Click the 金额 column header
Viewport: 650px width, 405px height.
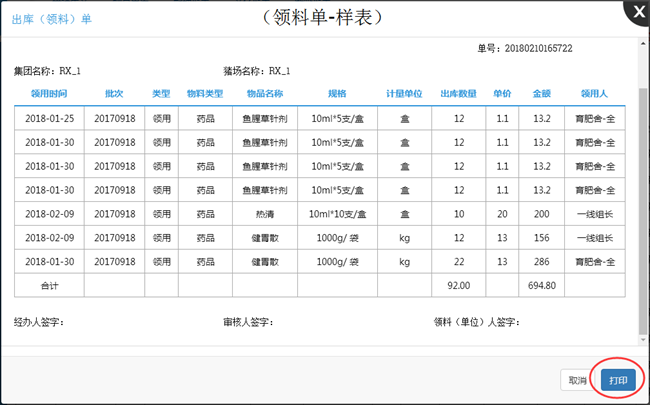(542, 93)
